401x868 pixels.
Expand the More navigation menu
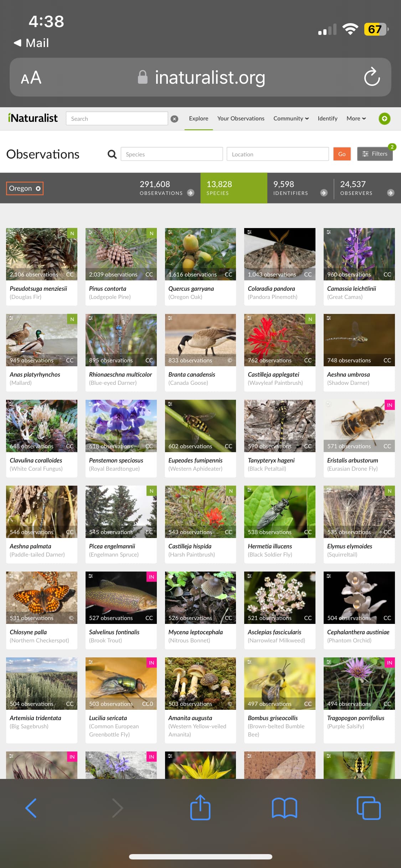[x=356, y=118]
